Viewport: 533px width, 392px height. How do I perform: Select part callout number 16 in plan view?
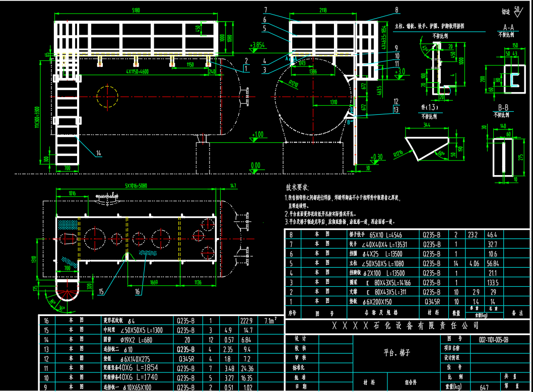point(138,291)
